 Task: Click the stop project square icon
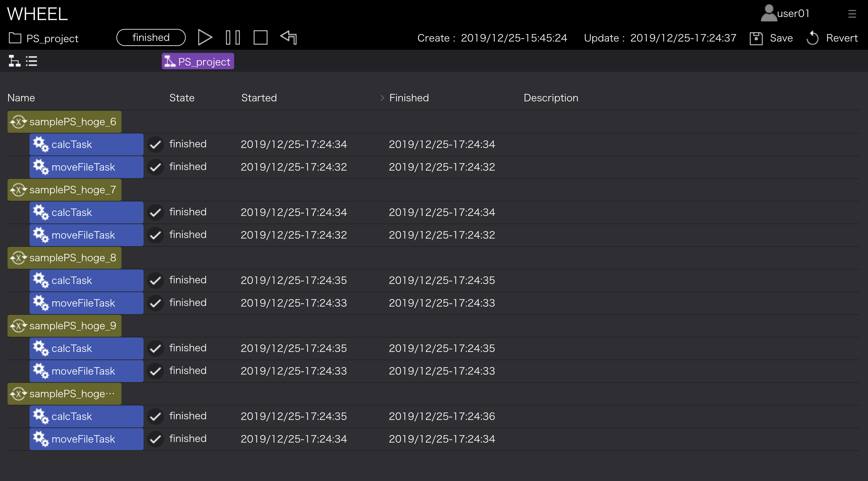click(x=260, y=37)
